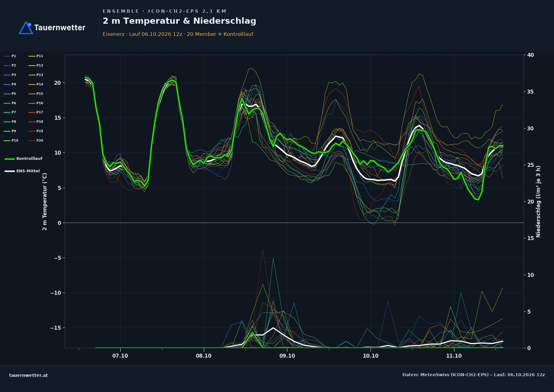
Task: Click the 09.10 date label on axis
Action: [x=287, y=356]
